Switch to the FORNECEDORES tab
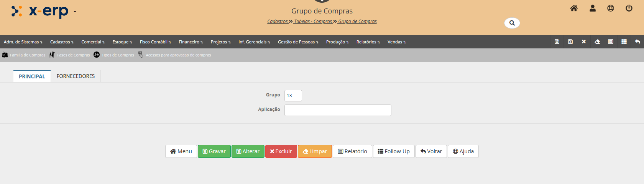 pyautogui.click(x=76, y=76)
